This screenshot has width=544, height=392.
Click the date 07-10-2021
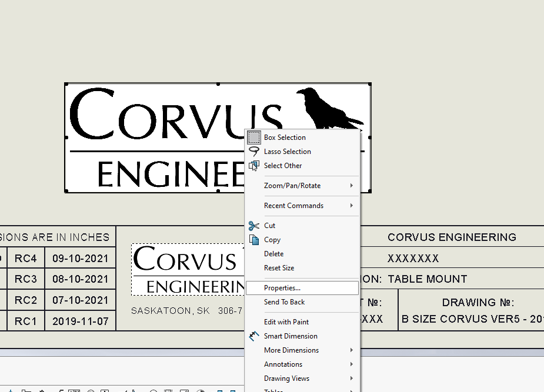80,300
